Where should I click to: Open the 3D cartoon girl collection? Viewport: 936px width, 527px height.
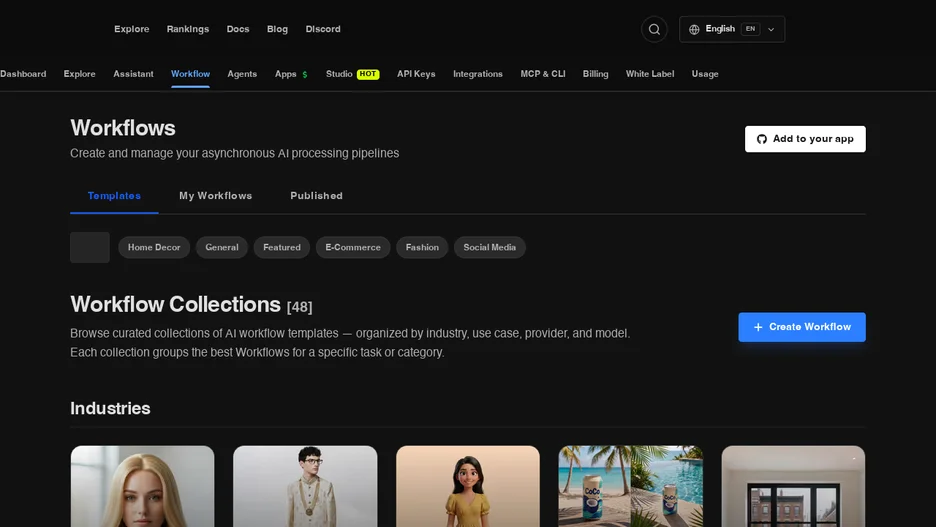click(468, 486)
